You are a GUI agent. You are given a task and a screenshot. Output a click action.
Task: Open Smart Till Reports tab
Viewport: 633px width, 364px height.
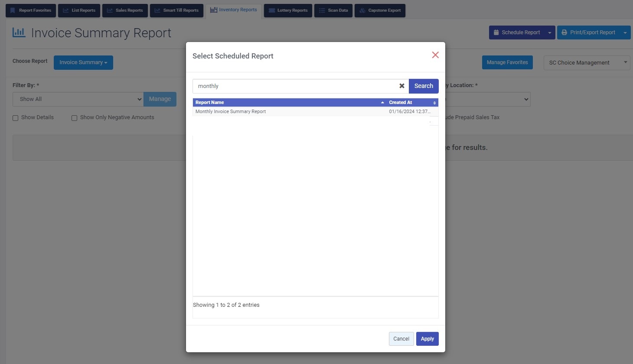click(176, 10)
